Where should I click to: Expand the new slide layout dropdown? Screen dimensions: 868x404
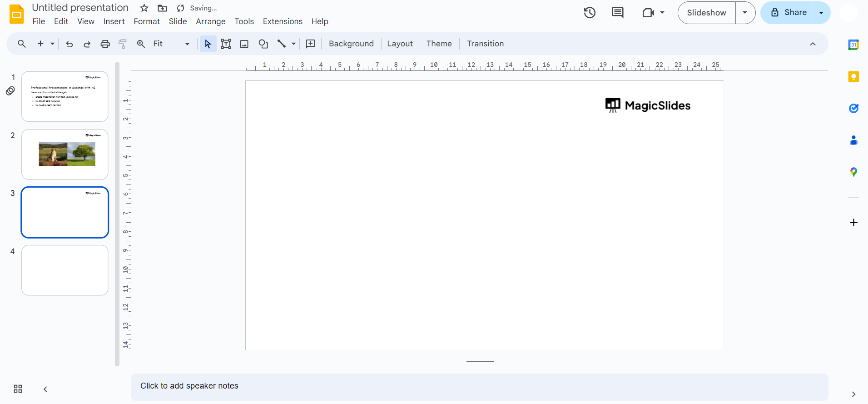(x=52, y=44)
